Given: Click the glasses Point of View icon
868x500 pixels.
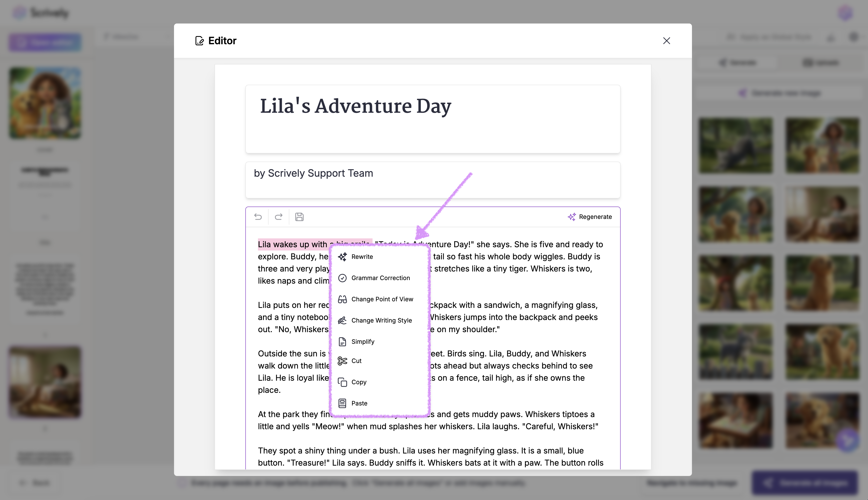Looking at the screenshot, I should click(342, 299).
